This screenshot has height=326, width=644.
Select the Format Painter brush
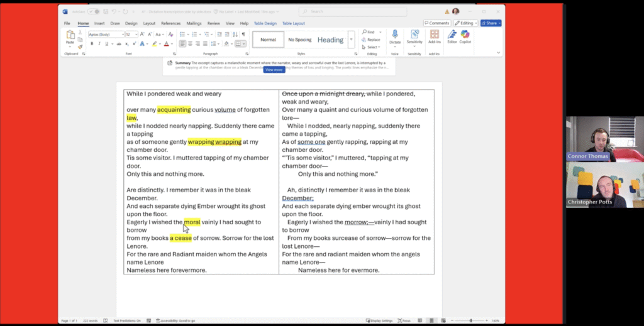pyautogui.click(x=80, y=46)
